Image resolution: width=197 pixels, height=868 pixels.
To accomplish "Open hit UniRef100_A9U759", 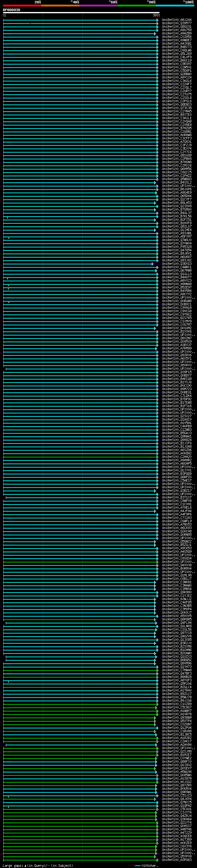I will (x=177, y=30).
